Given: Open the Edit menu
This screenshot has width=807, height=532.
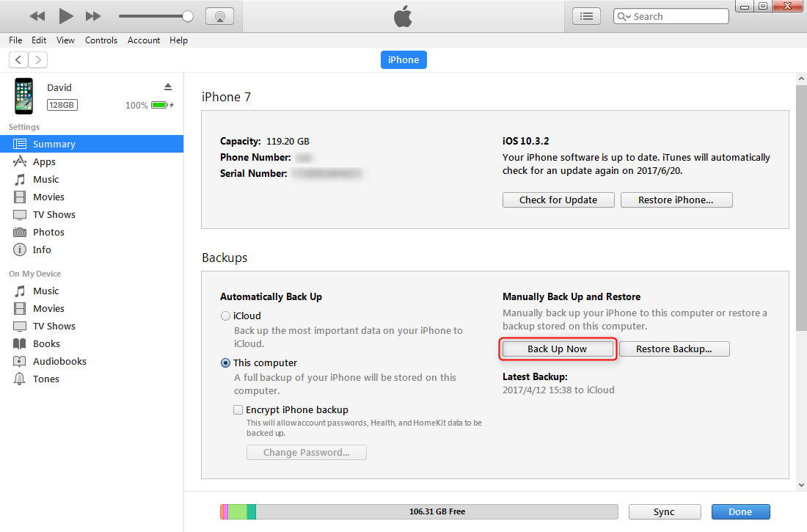Looking at the screenshot, I should pos(39,40).
